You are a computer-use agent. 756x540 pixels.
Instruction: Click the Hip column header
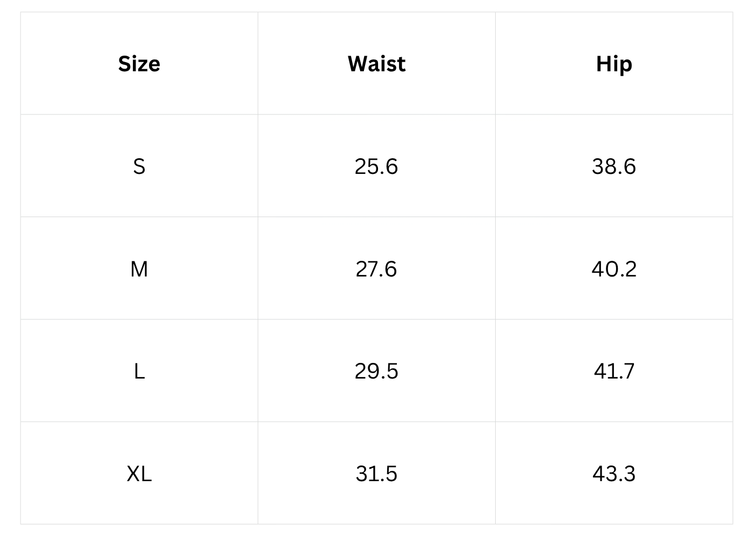pos(614,64)
